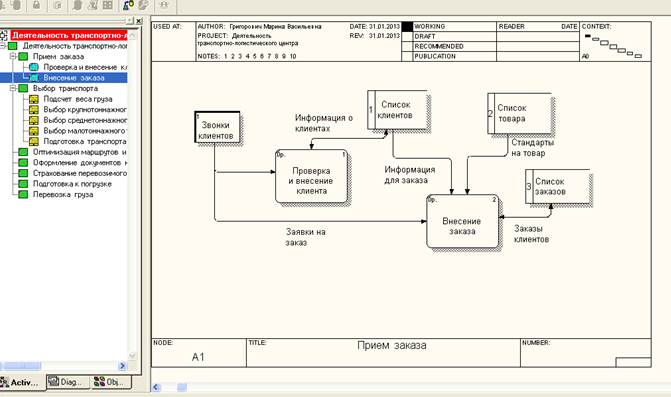
Task: Click the yellow icon beside Подготовка транспорта
Action: tap(34, 142)
